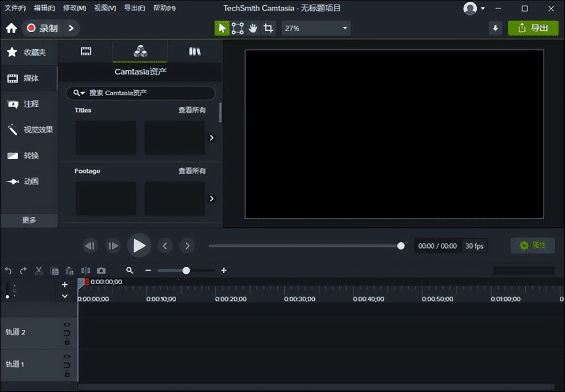
Task: Click the Home icon
Action: point(11,28)
